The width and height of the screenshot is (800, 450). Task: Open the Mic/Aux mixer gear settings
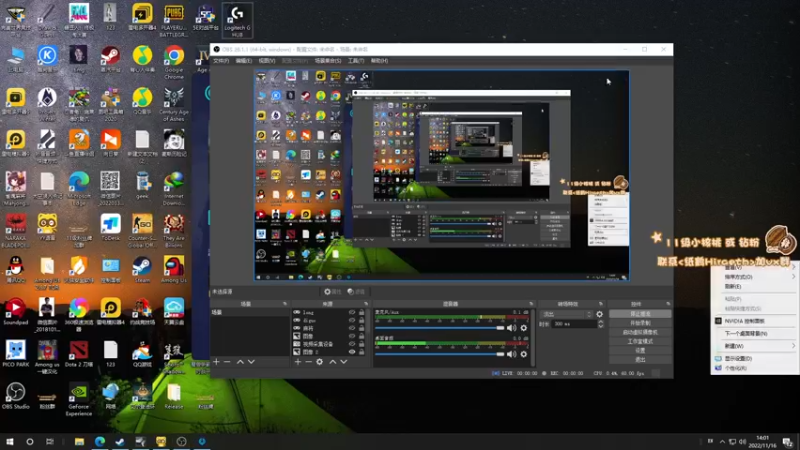pyautogui.click(x=523, y=328)
